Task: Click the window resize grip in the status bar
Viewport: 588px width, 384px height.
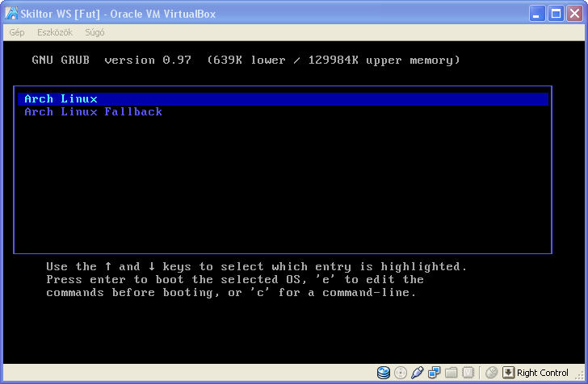Action: point(580,376)
